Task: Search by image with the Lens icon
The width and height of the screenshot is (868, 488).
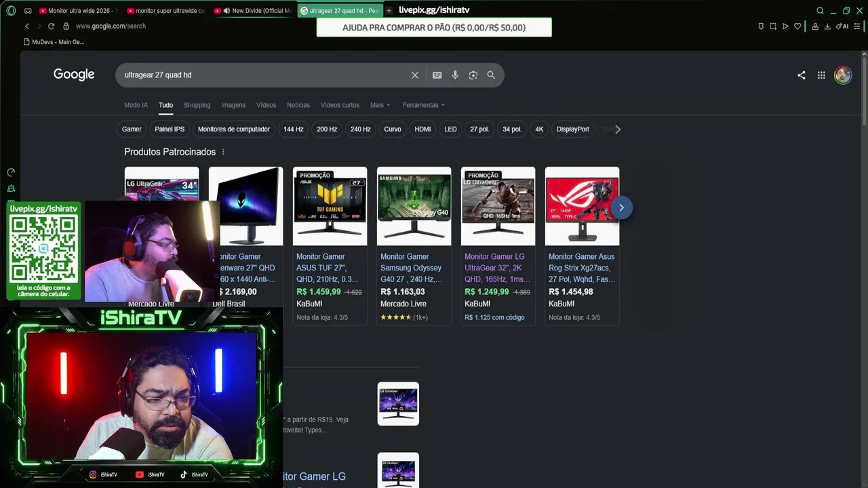Action: tap(473, 75)
